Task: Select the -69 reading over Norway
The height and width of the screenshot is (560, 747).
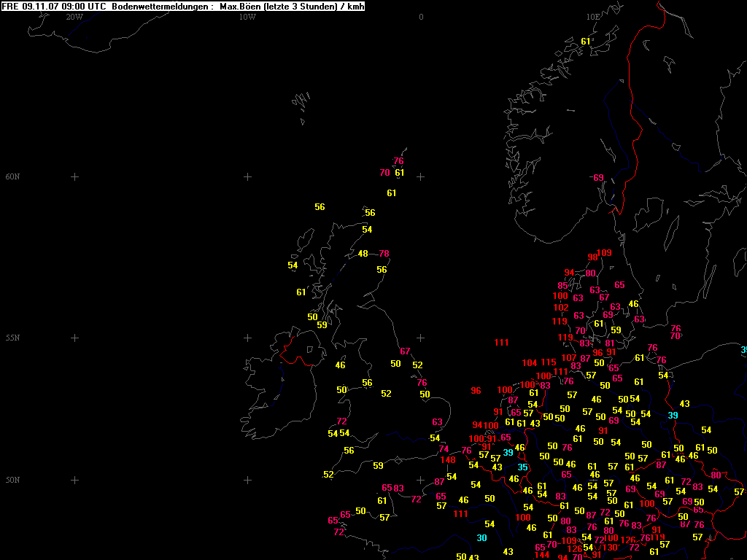Action: pyautogui.click(x=597, y=178)
